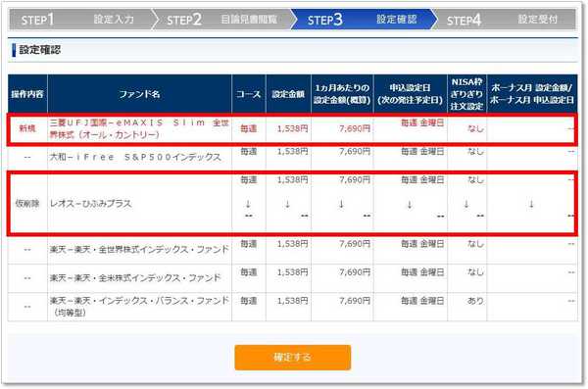
Task: Click the レオス-ひふみプラス fund name
Action: point(91,204)
